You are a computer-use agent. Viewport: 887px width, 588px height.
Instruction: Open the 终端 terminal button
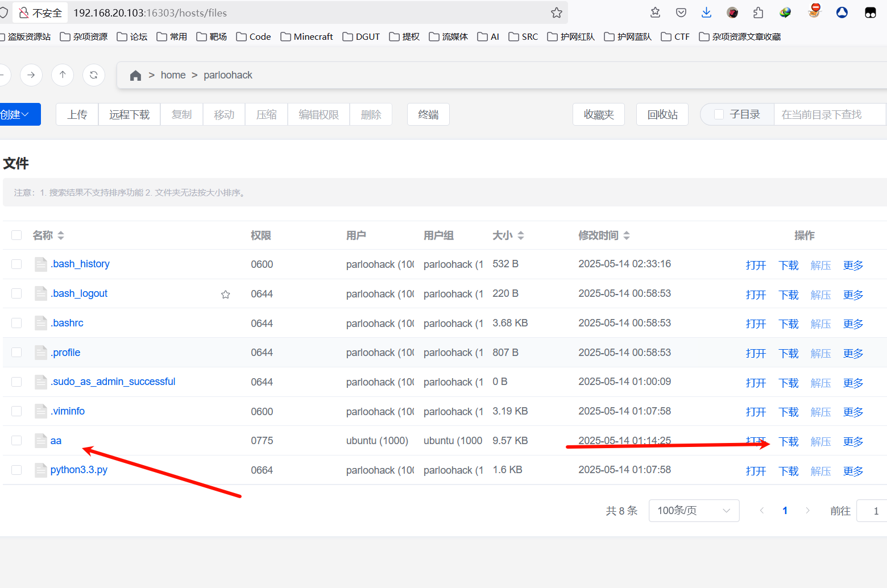428,114
